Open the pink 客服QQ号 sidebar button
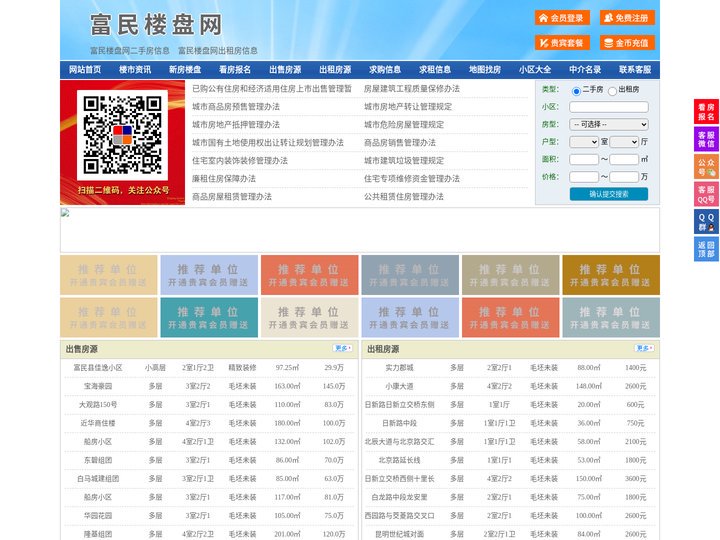 (706, 194)
